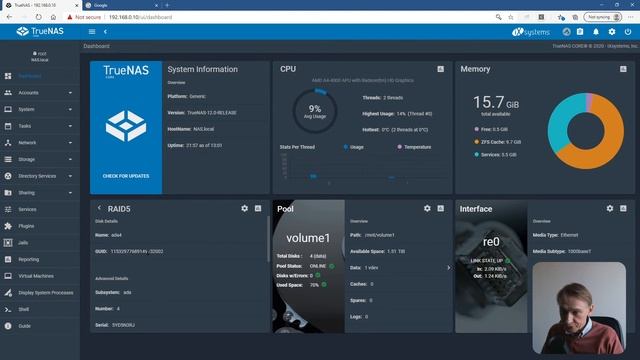Viewport: 640px width, 360px height.
Task: Click the power button icon
Action: pyautogui.click(x=628, y=31)
